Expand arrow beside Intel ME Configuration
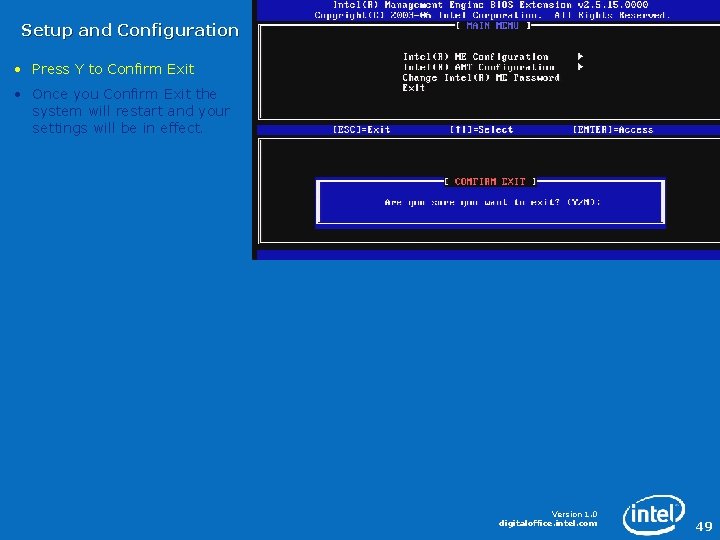 [x=580, y=56]
